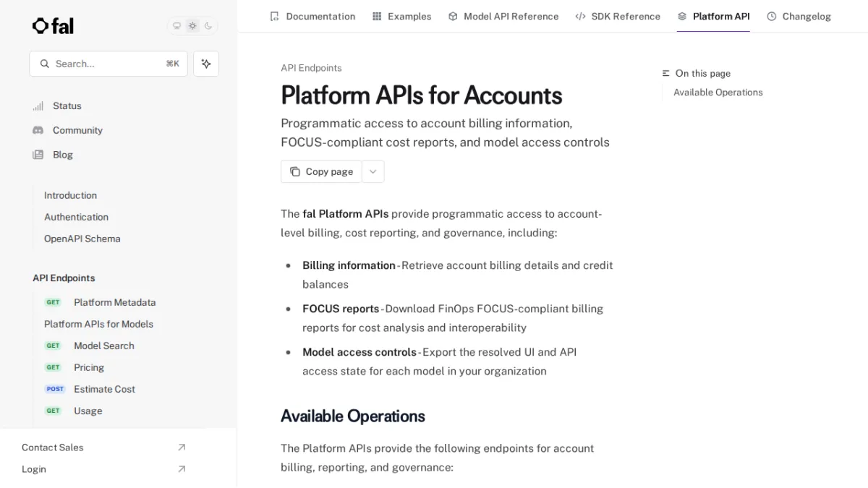Switch to the Examples tab
868x488 pixels.
[x=401, y=16]
